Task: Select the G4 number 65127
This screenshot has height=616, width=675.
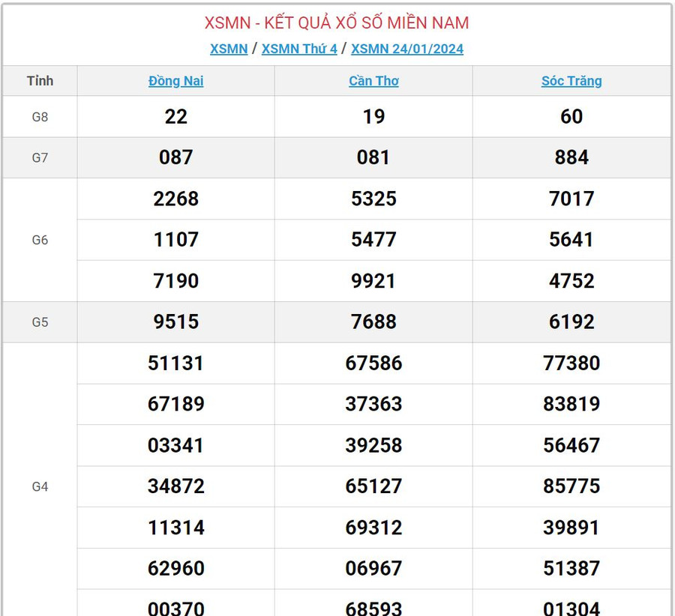Action: pyautogui.click(x=373, y=486)
